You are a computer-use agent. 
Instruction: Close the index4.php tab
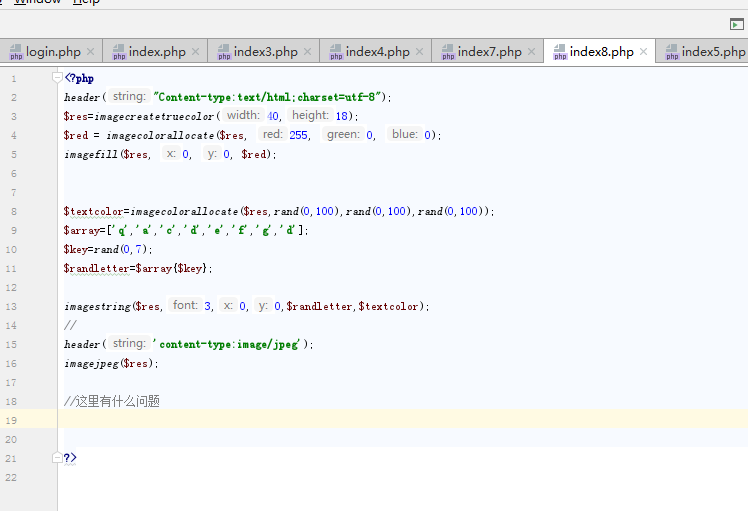click(x=419, y=52)
